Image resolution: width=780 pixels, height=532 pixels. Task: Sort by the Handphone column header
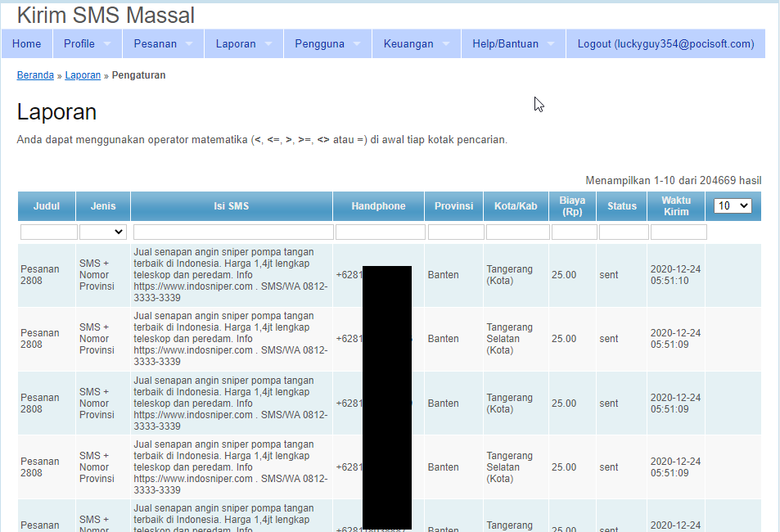pyautogui.click(x=379, y=206)
